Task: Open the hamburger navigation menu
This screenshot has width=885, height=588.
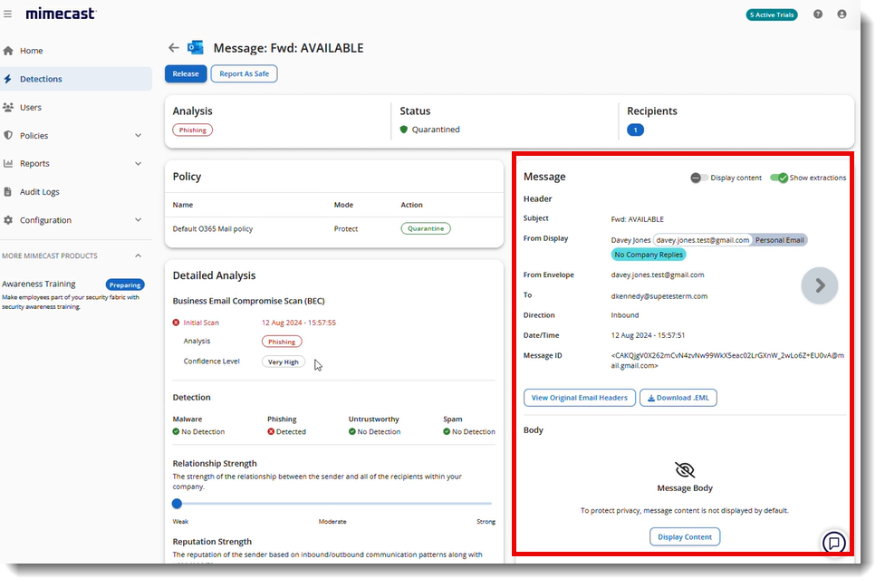Action: point(9,14)
